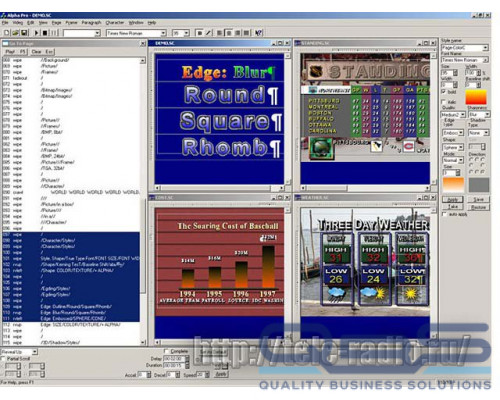Viewport: 500px width, 400px height.
Task: Open the toolbar font size dropdown
Action: [x=186, y=33]
